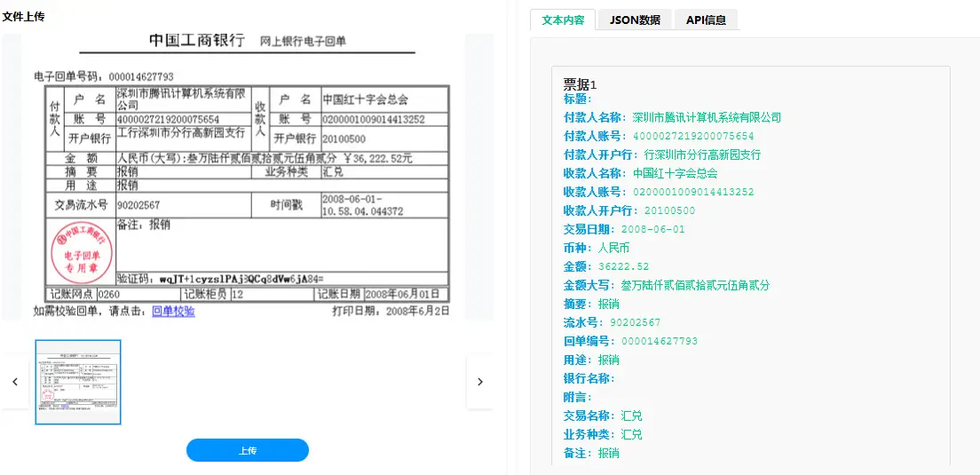Click the red 电子回单专用章 stamp
This screenshot has height=475, width=980.
(x=82, y=251)
